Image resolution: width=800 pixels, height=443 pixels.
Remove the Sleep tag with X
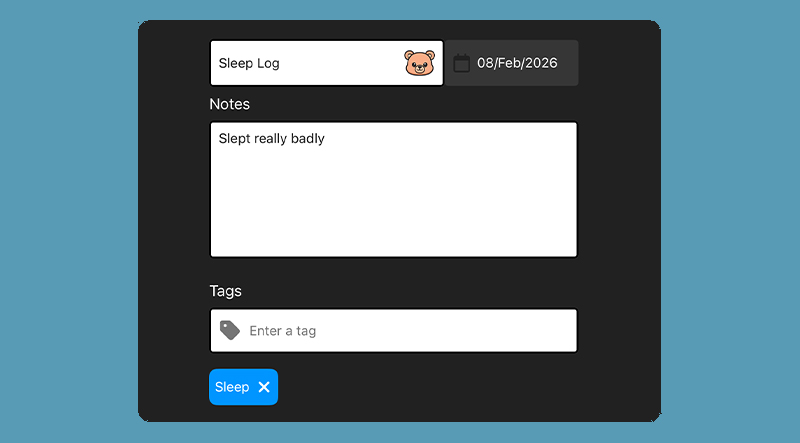coord(264,387)
